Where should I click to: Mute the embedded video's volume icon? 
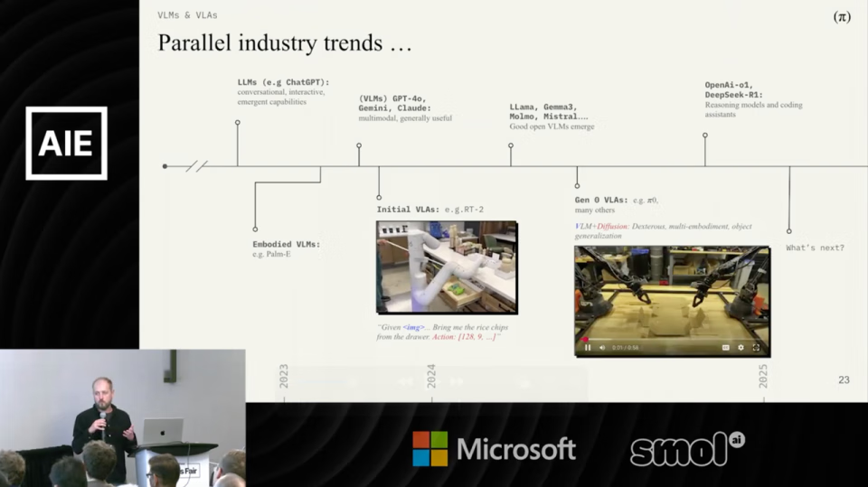click(x=602, y=348)
